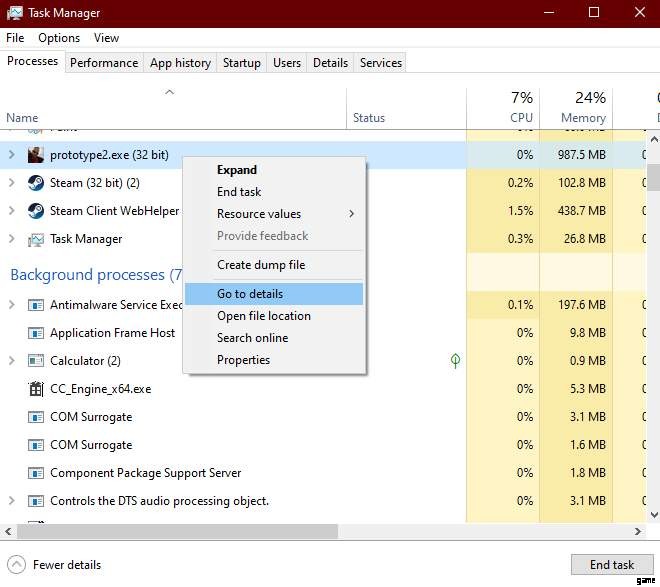Image resolution: width=660 pixels, height=587 pixels.
Task: Click the 987.5 MB memory value
Action: (582, 155)
